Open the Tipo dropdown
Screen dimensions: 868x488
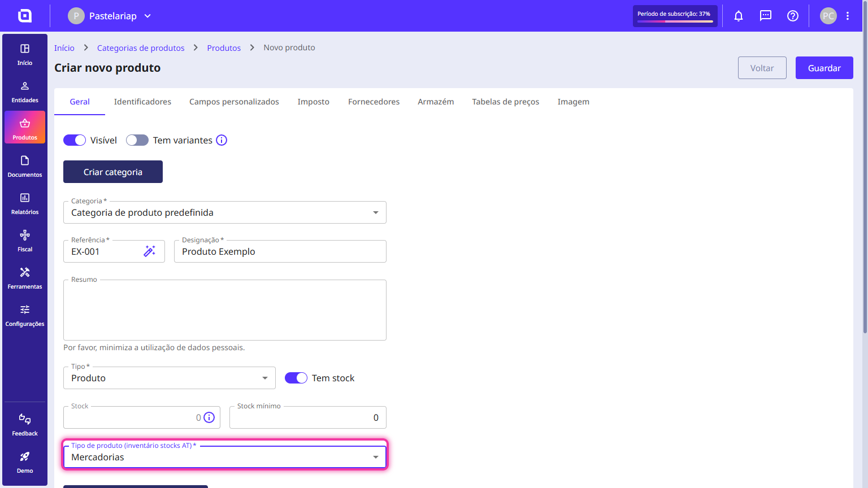(x=170, y=378)
